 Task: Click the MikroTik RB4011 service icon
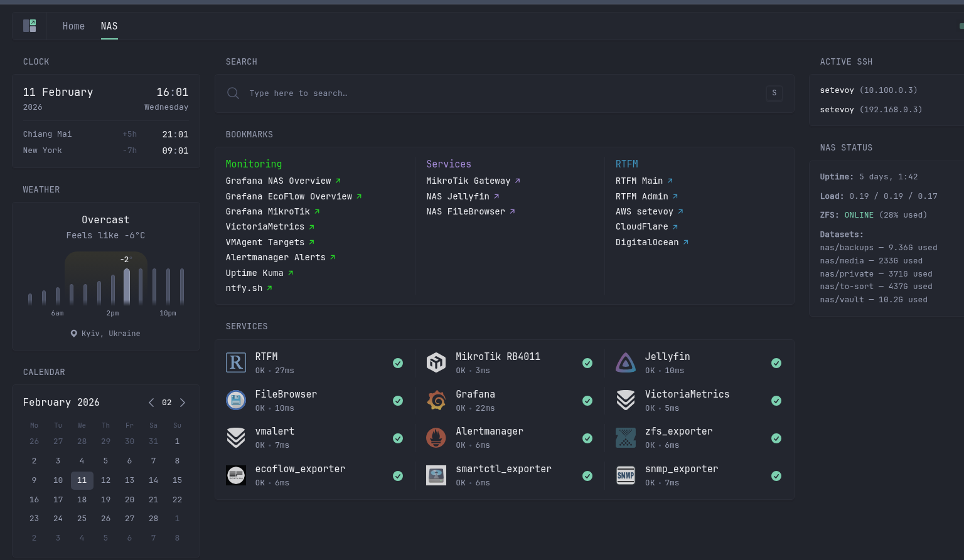436,362
